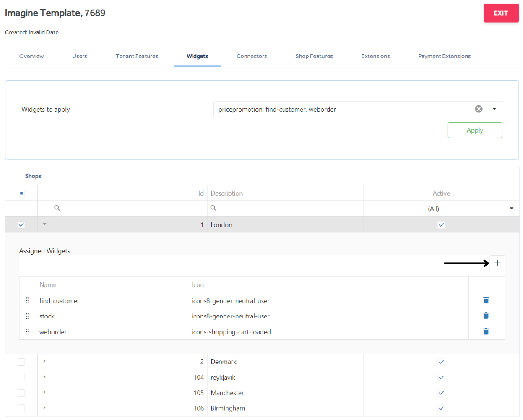Click the weborder widget name

pyautogui.click(x=53, y=332)
